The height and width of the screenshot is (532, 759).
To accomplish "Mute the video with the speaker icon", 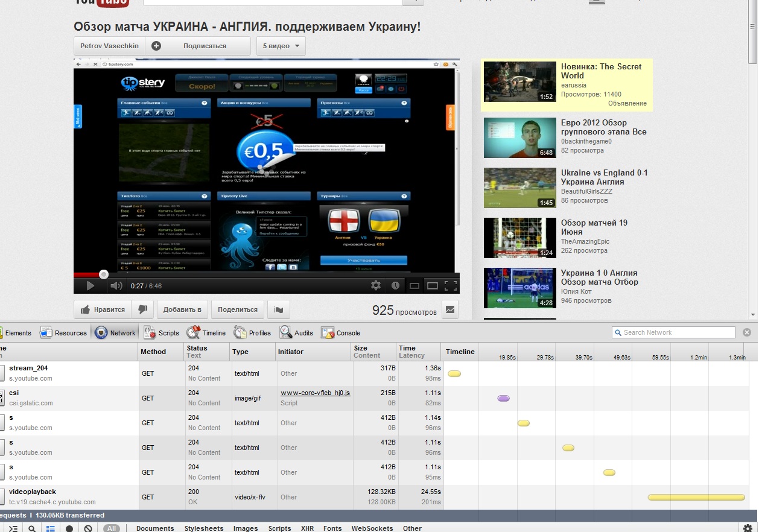I will coord(116,285).
